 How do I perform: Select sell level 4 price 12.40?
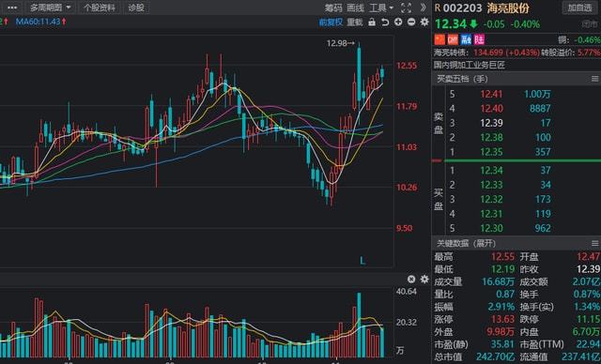click(491, 109)
